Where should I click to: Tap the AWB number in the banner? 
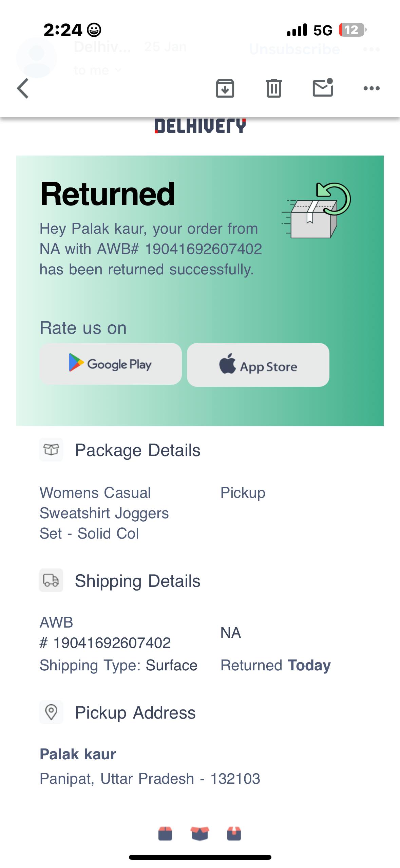point(203,249)
